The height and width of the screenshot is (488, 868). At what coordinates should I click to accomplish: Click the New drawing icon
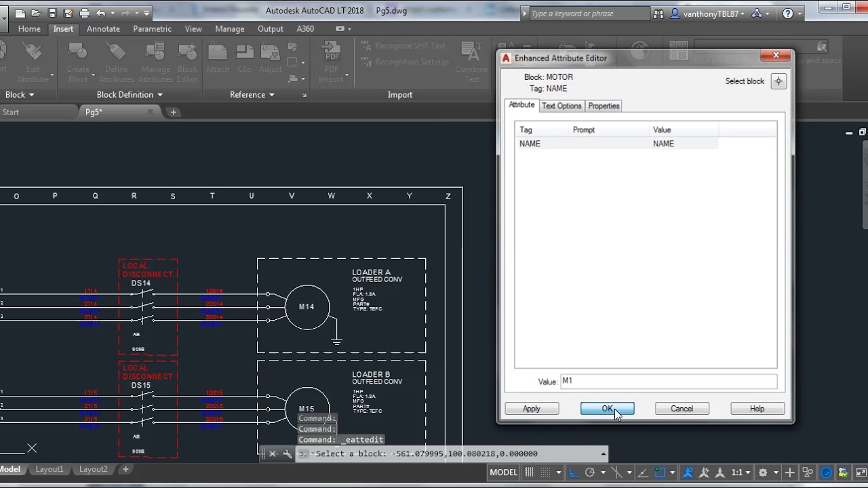point(19,13)
